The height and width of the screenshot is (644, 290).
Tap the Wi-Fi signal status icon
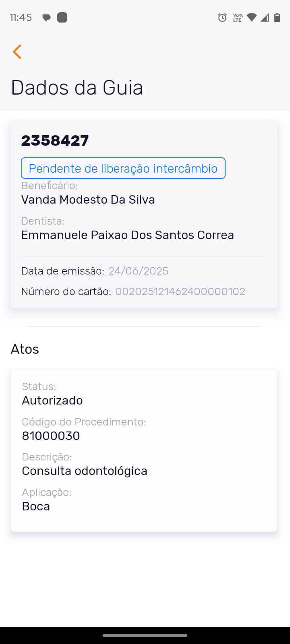[252, 17]
